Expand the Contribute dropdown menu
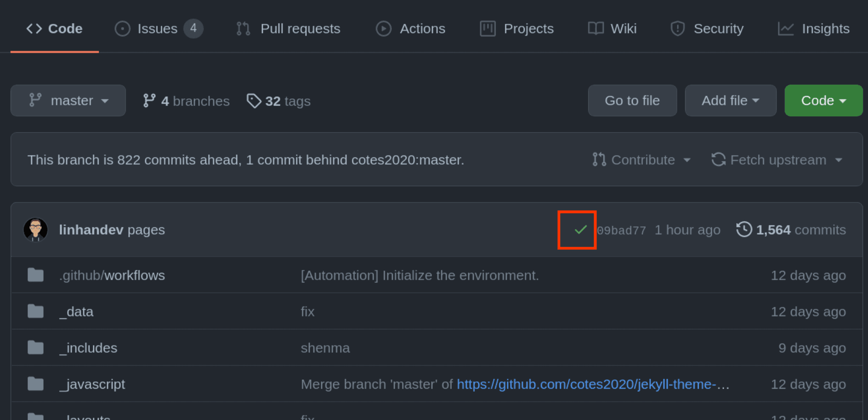Screen dimensions: 868x420 click(x=641, y=160)
